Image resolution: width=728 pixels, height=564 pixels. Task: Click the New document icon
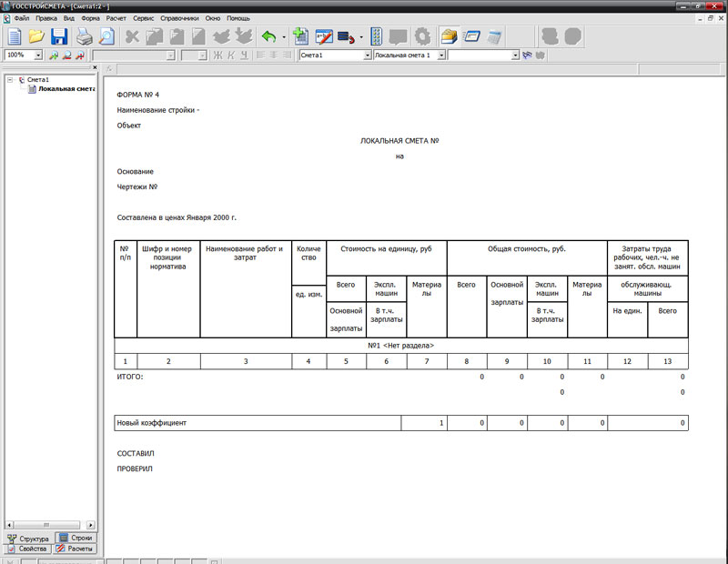coord(15,37)
